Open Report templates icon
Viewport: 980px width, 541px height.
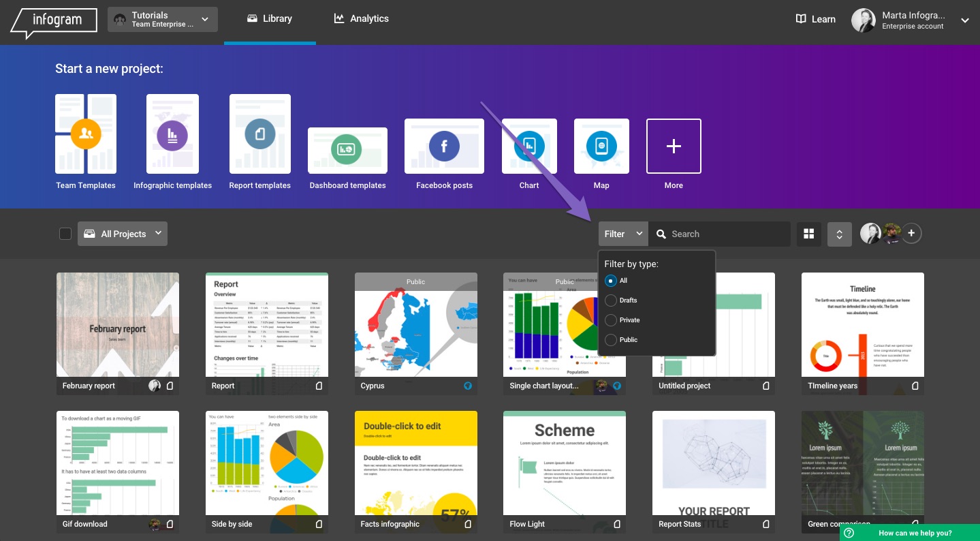coord(259,134)
